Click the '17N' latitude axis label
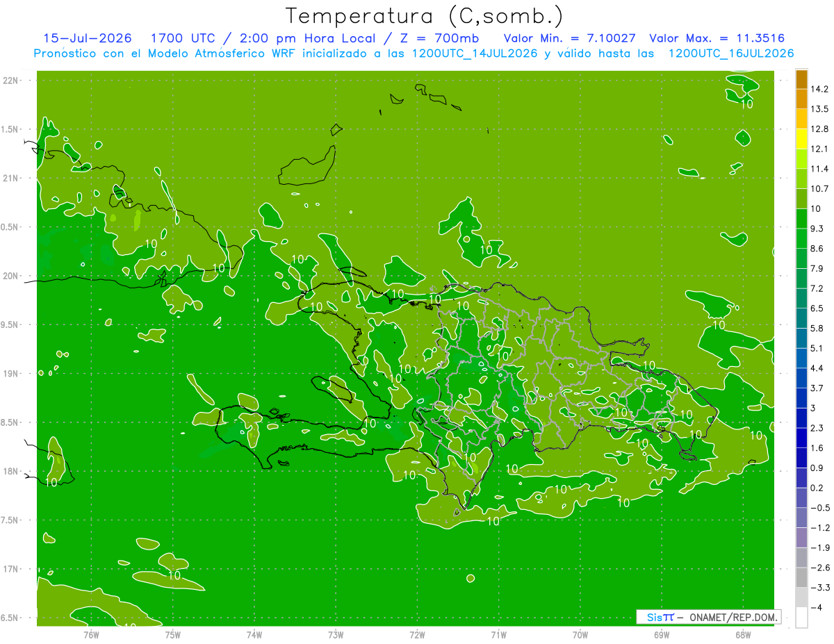Screen dimensions: 834x644 (x=12, y=569)
